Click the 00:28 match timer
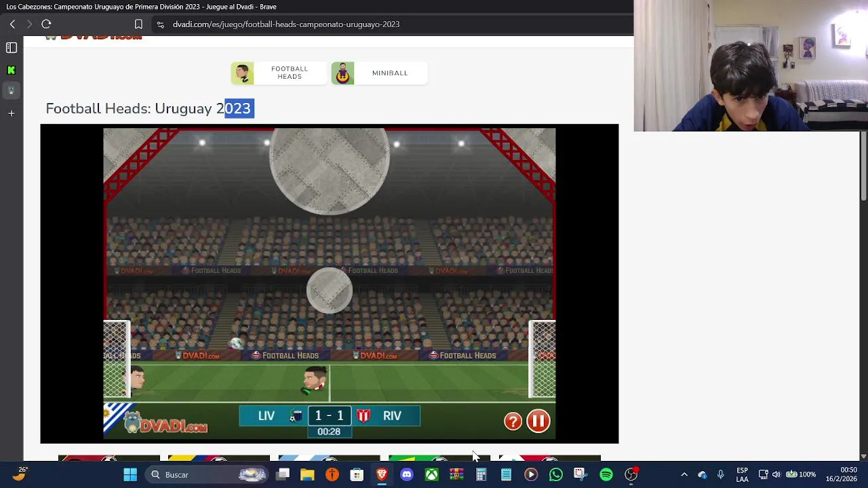 click(329, 432)
